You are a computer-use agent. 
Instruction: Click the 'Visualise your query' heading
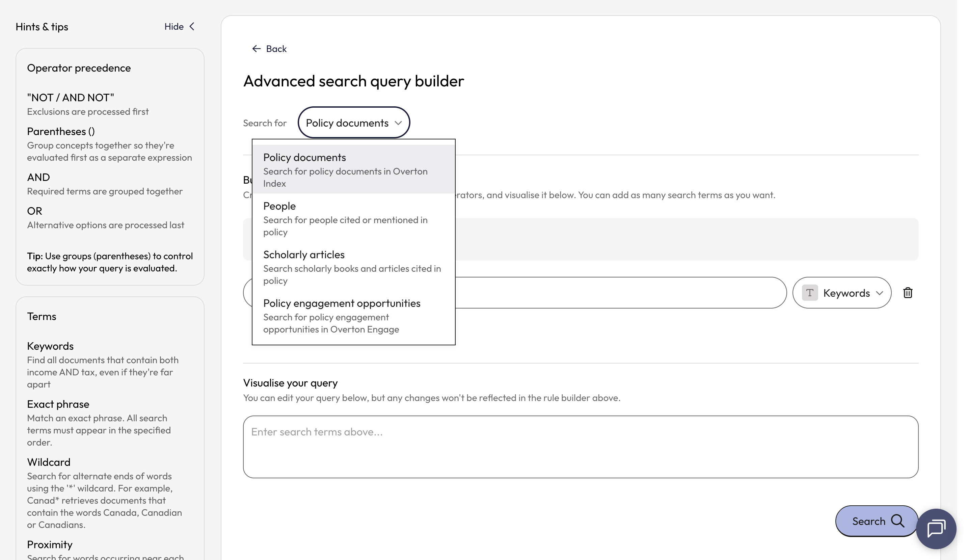[x=291, y=383]
